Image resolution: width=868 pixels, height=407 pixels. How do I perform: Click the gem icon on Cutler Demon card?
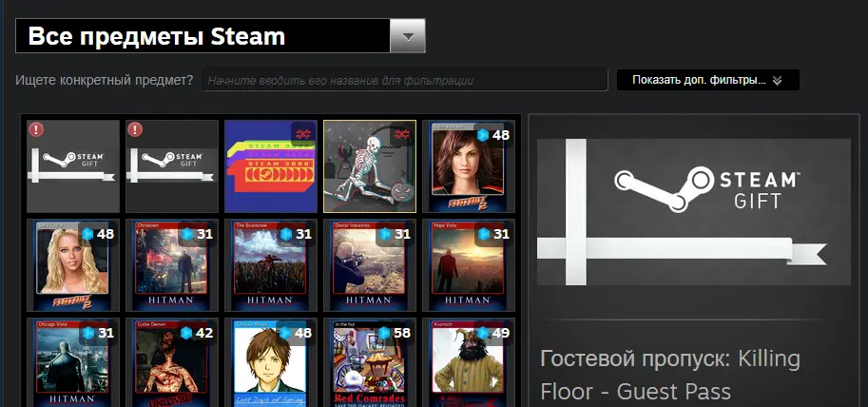click(x=186, y=333)
